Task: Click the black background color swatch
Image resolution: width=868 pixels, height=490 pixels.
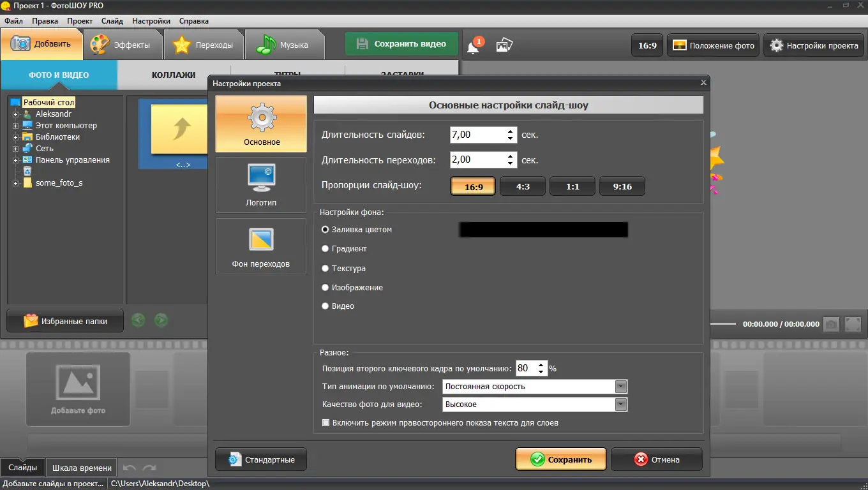Action: point(544,230)
